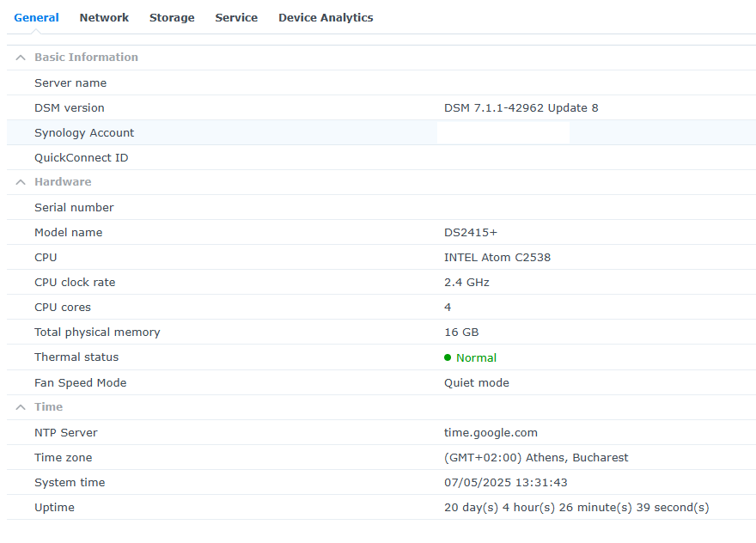Select the Time zone label
This screenshot has height=543, width=756.
(x=63, y=458)
